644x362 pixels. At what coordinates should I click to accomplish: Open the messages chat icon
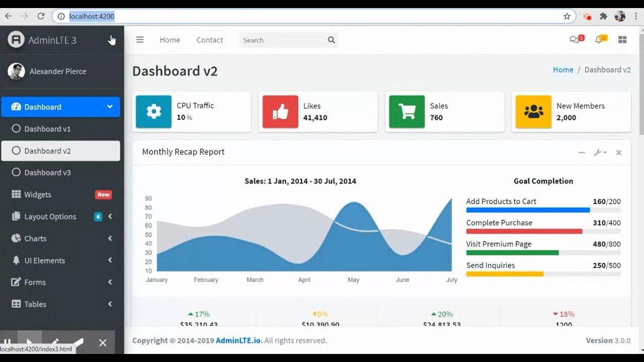pyautogui.click(x=574, y=40)
